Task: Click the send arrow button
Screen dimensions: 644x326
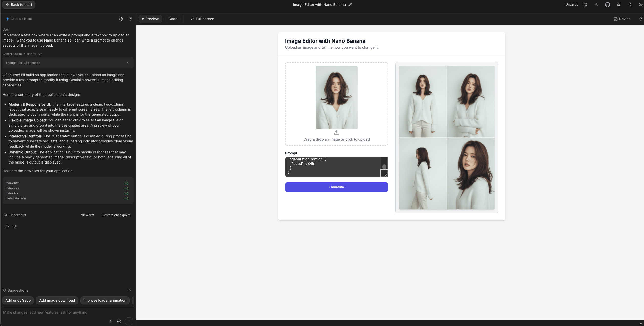Action: 129,321
